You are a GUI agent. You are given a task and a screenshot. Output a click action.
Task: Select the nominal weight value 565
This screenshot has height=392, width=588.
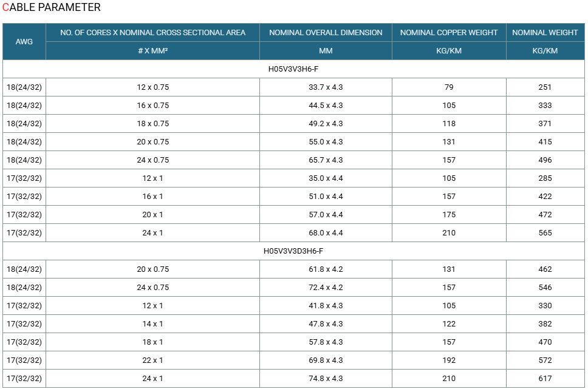(x=545, y=233)
